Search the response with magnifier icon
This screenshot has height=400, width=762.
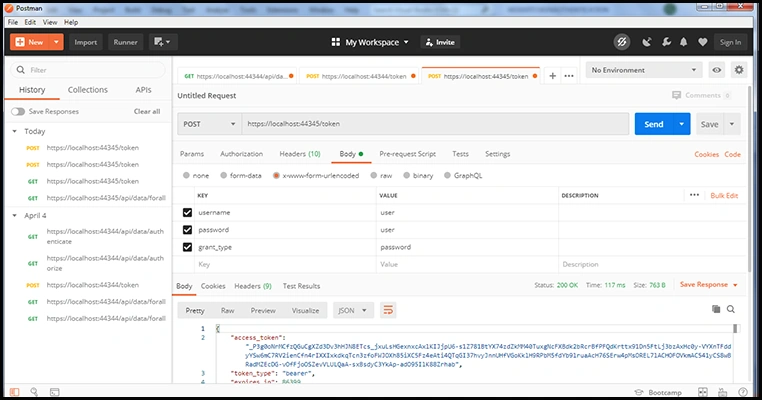coord(731,309)
